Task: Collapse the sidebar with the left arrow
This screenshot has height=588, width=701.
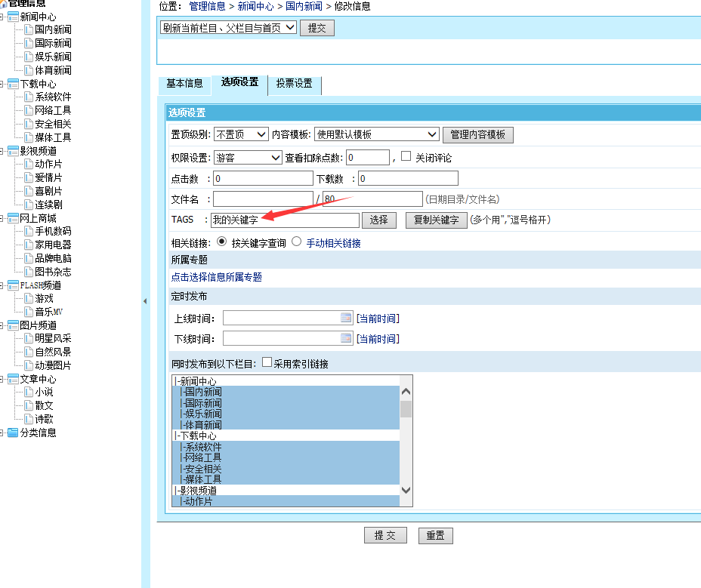Action: click(144, 300)
